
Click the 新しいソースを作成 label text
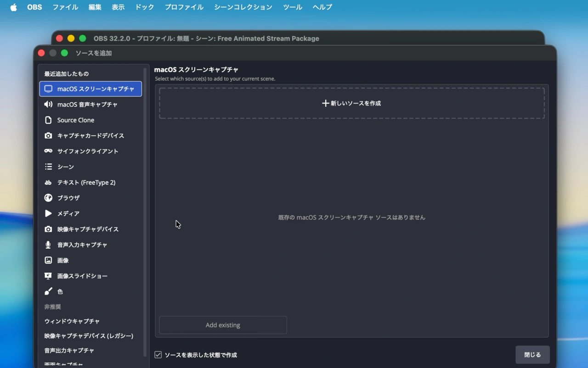(x=356, y=103)
